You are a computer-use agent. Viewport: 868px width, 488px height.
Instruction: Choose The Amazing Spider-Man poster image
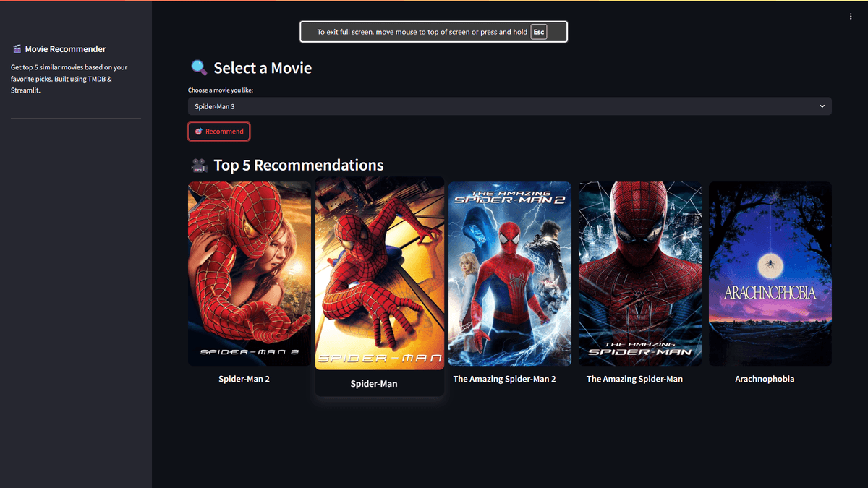coord(640,273)
